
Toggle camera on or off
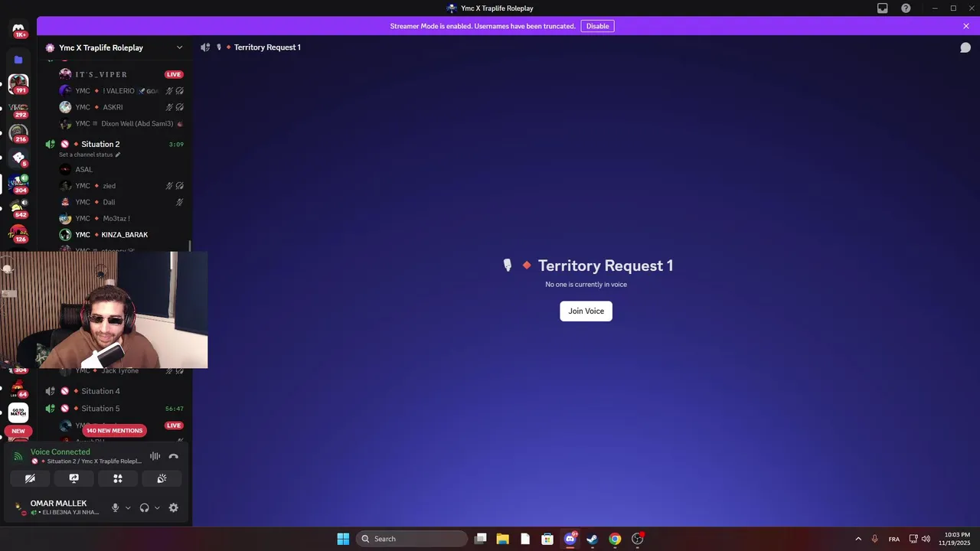(x=30, y=478)
